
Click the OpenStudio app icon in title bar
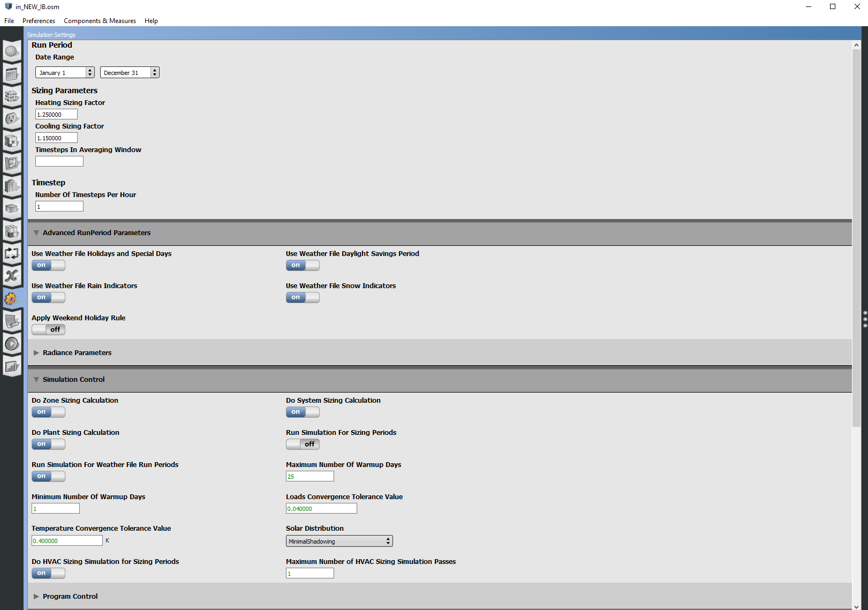coord(8,6)
